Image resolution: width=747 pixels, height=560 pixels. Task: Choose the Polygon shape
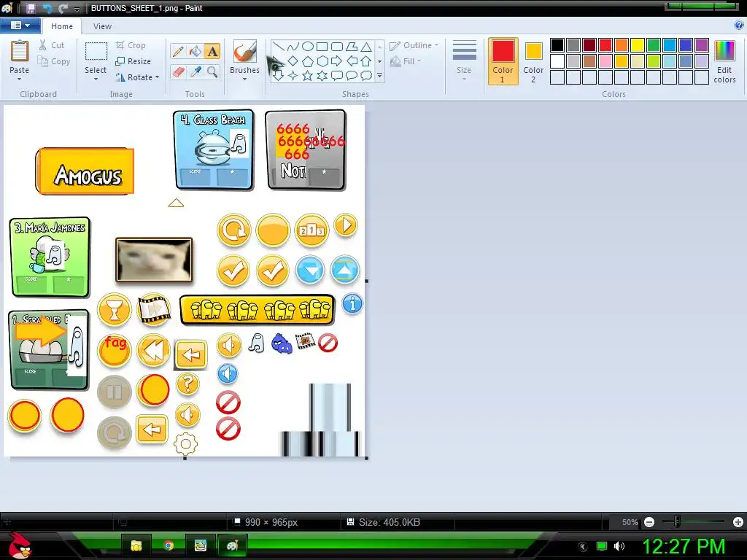pyautogui.click(x=352, y=46)
